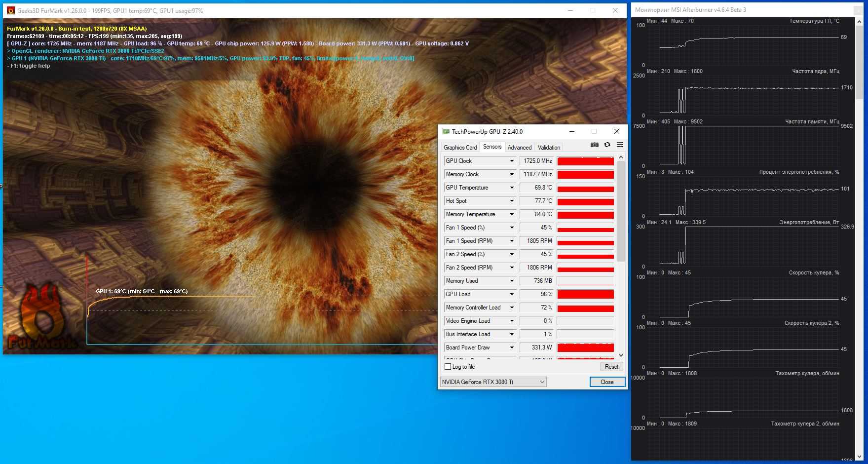Viewport: 868px width, 464px height.
Task: Open the GPU-Z hamburger menu
Action: click(x=620, y=145)
